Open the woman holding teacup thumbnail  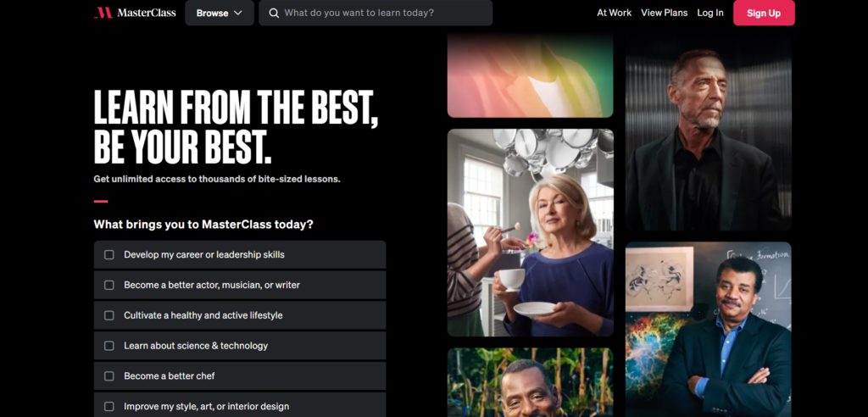click(531, 232)
